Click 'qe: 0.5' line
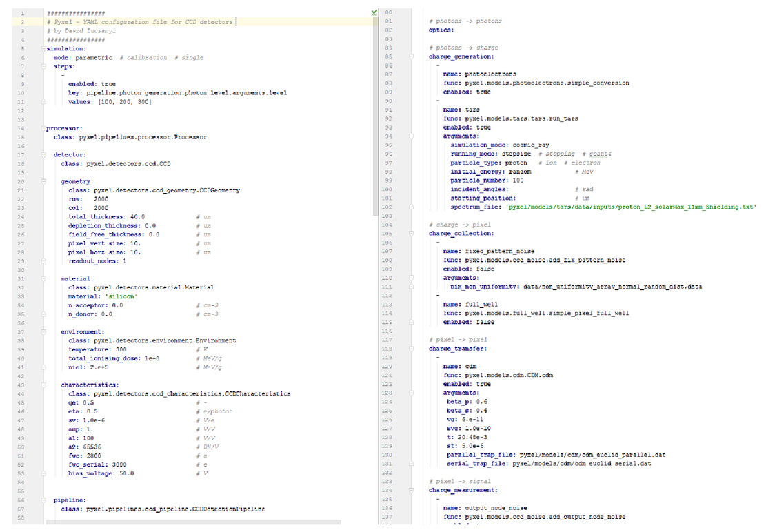 coord(81,402)
